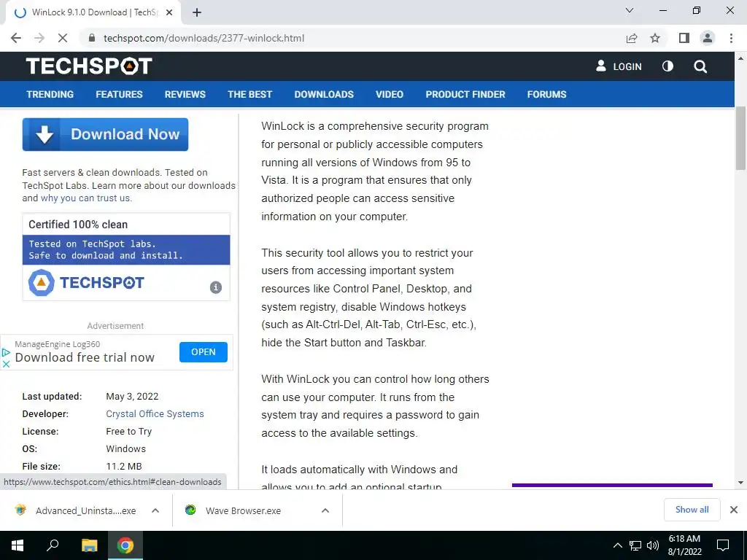Image resolution: width=747 pixels, height=560 pixels.
Task: Toggle the browser side panel icon
Action: coord(684,38)
